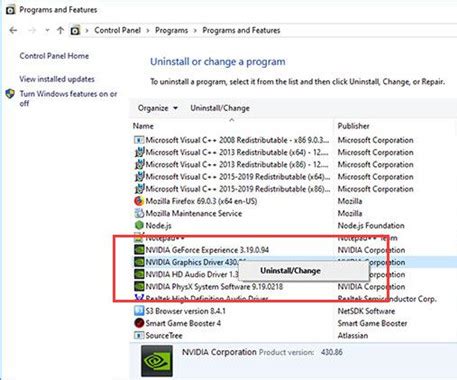Open the recent locations dropdown arrow

coord(47,30)
